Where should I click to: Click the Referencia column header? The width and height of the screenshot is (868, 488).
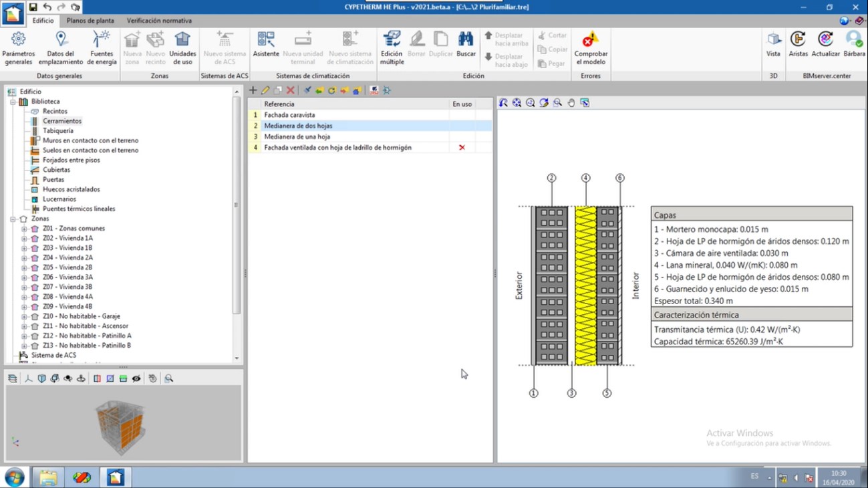(x=354, y=104)
